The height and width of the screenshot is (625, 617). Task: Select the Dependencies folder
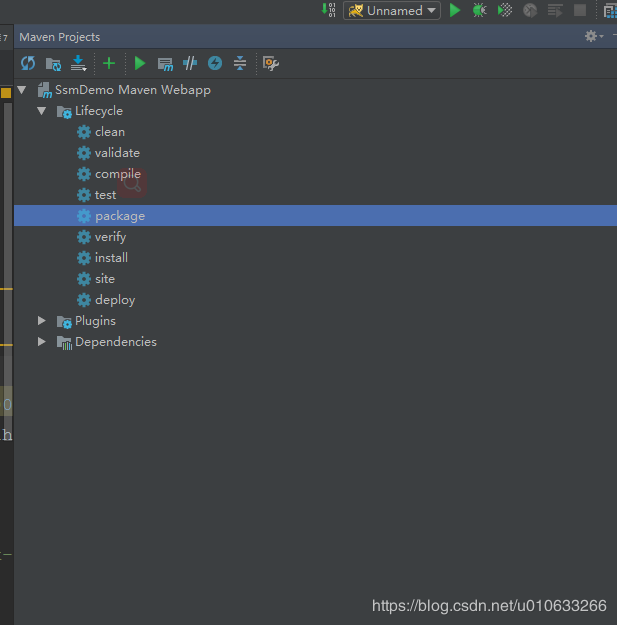[x=116, y=342]
